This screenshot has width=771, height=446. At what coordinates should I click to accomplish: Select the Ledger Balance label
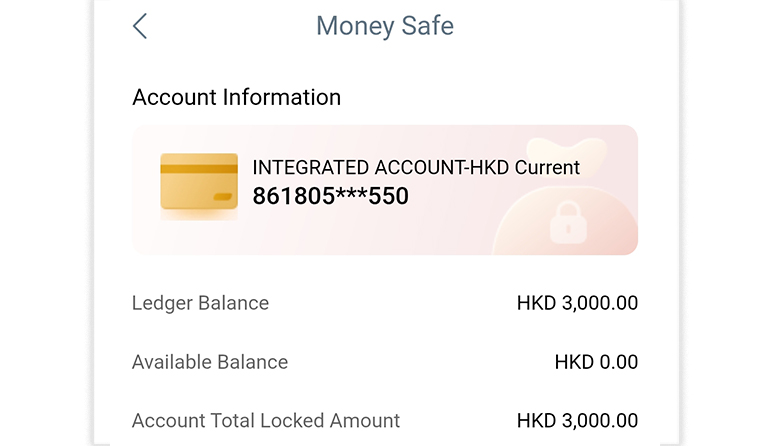click(x=200, y=303)
